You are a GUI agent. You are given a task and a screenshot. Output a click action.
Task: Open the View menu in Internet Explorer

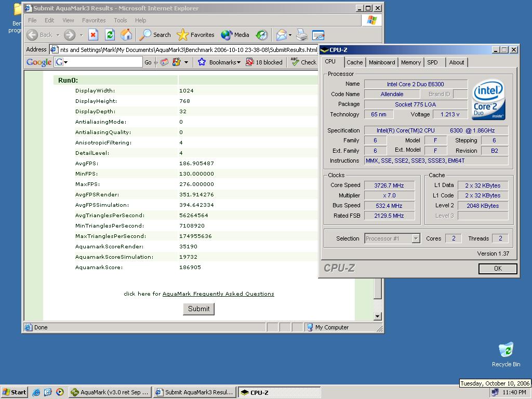coord(68,20)
